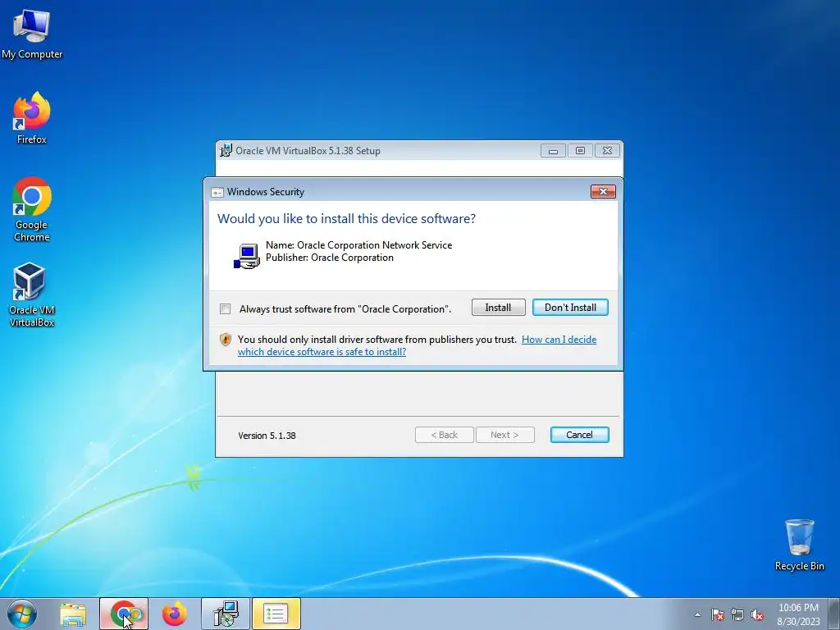840x630 pixels.
Task: Enable Always trust software from Oracle Corporation
Action: click(x=225, y=309)
